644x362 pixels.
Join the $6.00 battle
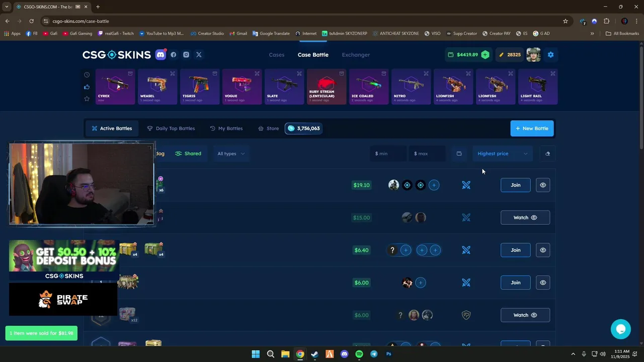coord(515,283)
